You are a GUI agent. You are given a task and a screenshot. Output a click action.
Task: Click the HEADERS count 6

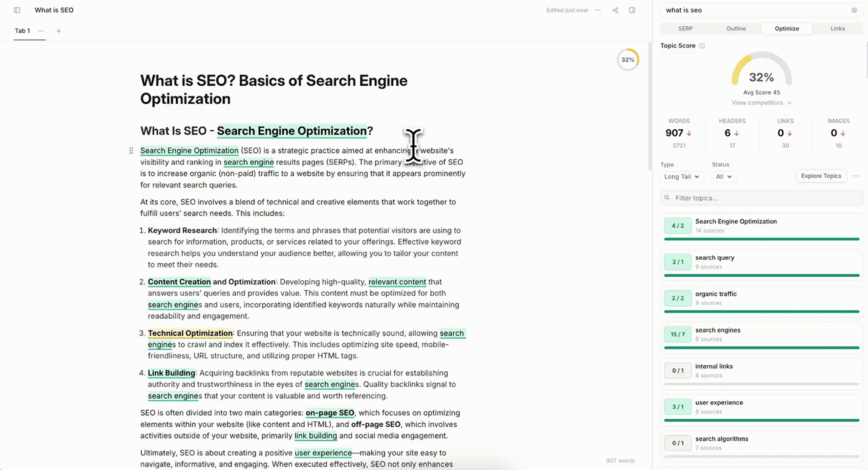(727, 133)
